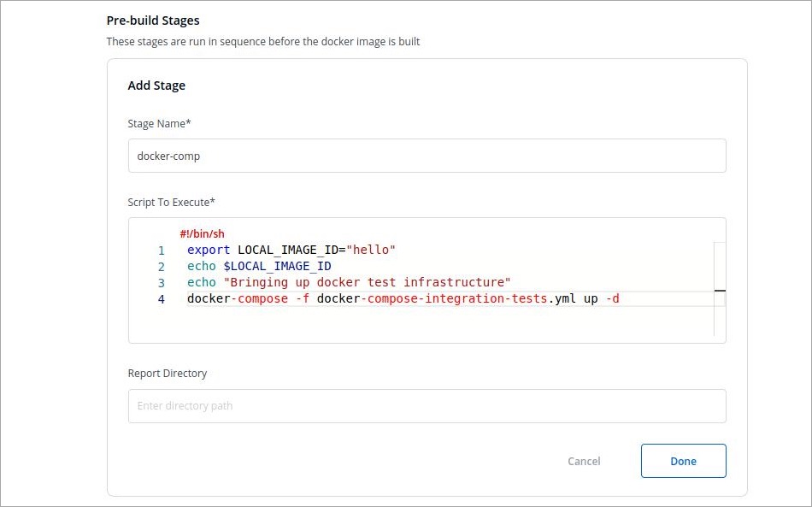Click line number 4 in the editor
The height and width of the screenshot is (507, 812).
pyautogui.click(x=161, y=298)
